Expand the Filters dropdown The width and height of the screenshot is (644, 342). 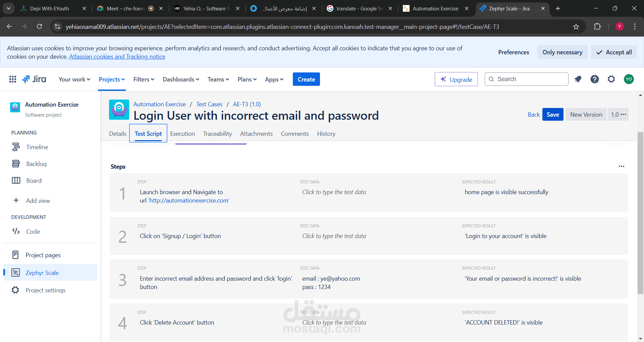pos(144,79)
